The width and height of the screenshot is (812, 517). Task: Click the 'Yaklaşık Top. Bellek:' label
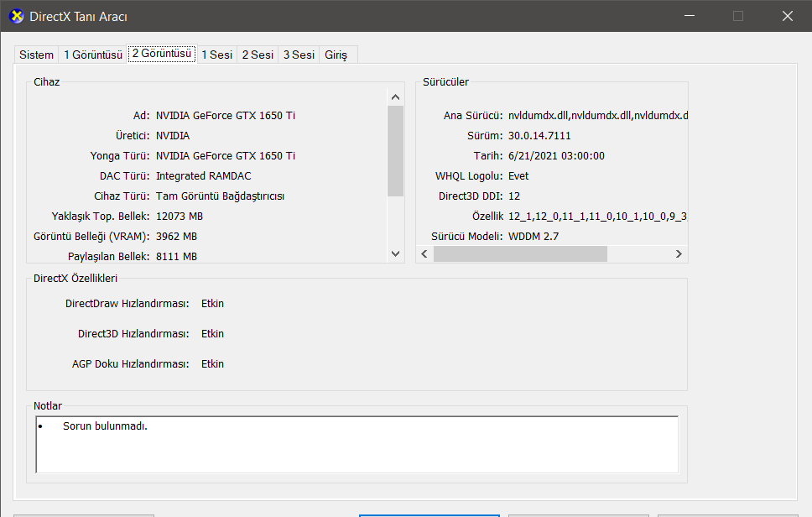pyautogui.click(x=101, y=217)
